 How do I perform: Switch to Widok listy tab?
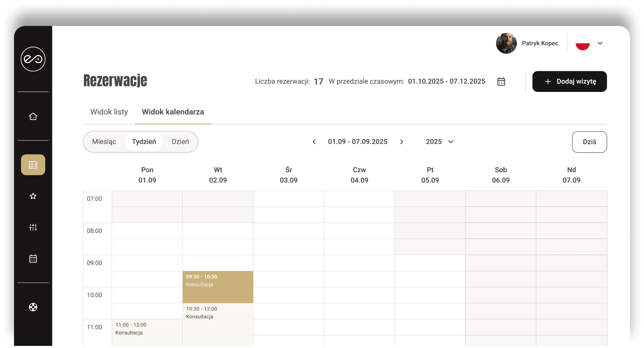(x=109, y=112)
